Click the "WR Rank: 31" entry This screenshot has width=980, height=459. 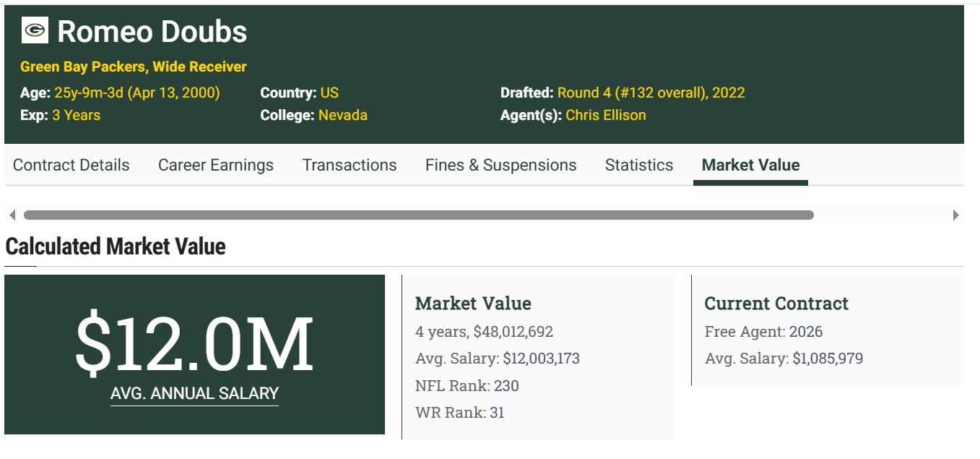(x=460, y=413)
